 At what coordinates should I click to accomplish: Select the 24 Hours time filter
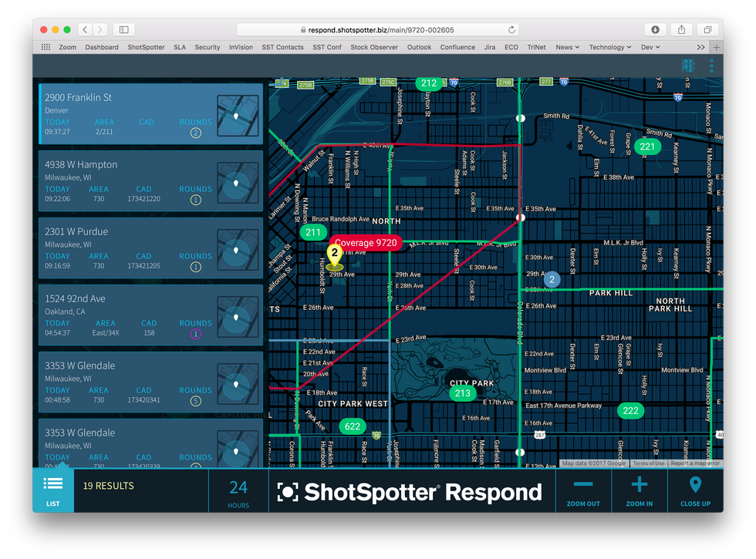[x=238, y=492]
